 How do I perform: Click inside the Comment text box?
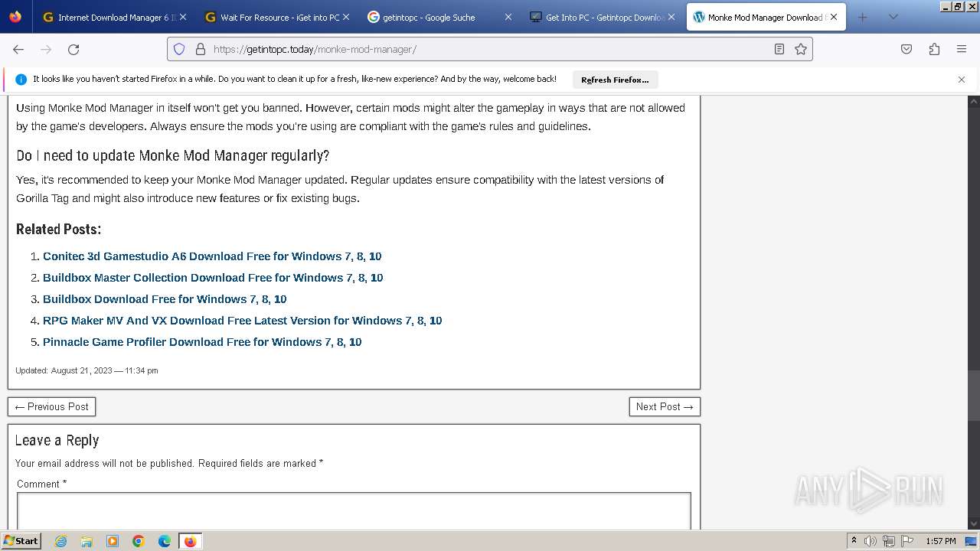click(354, 511)
